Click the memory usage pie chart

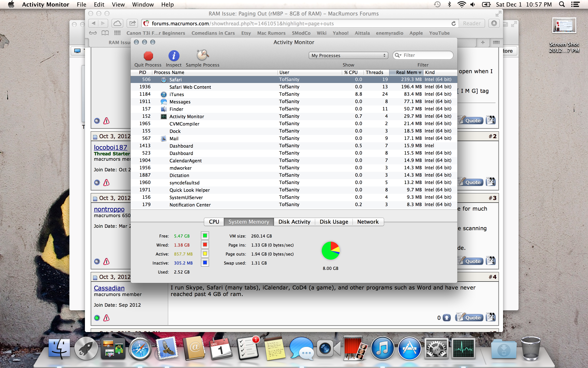pos(331,251)
